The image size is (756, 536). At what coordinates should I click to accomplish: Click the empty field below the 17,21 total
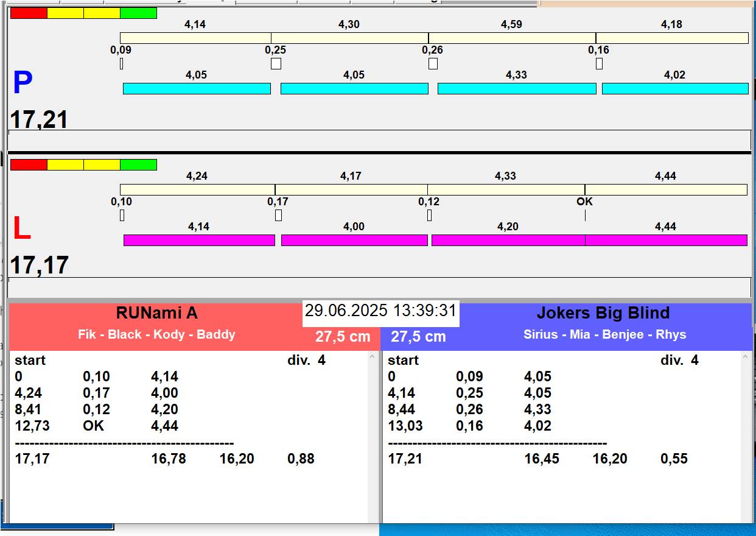(x=379, y=139)
